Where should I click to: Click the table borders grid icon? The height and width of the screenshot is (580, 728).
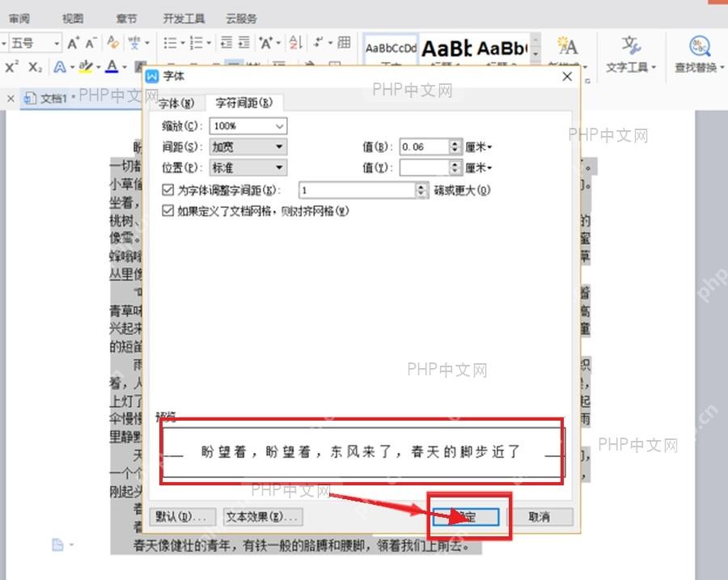(344, 42)
